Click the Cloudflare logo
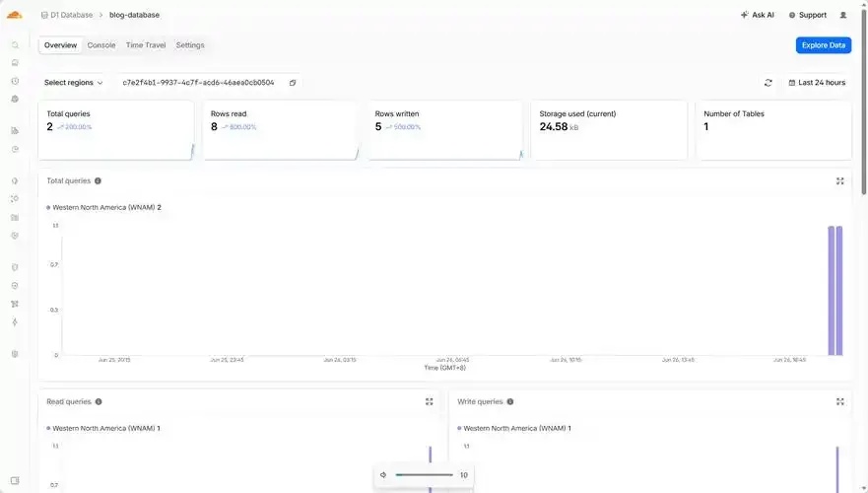The width and height of the screenshot is (868, 493). [15, 15]
